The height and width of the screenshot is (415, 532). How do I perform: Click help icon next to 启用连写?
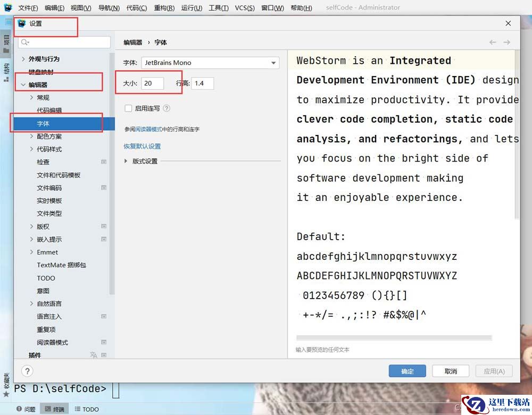click(x=167, y=108)
